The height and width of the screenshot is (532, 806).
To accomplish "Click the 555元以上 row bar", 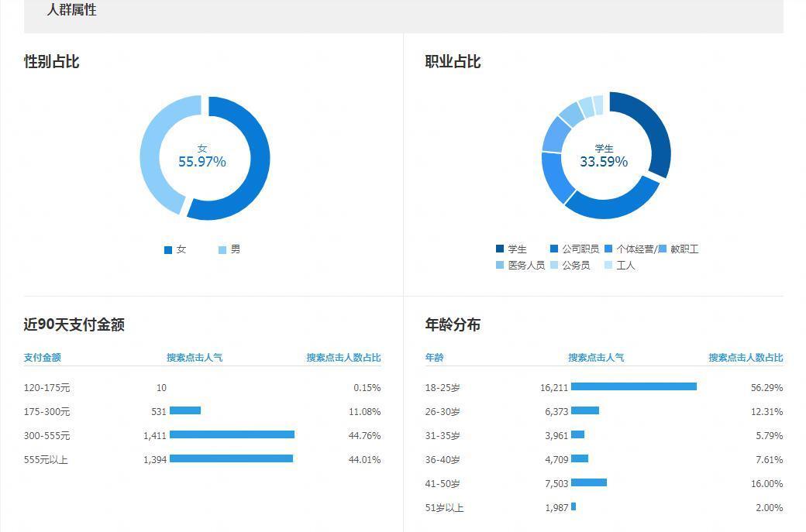I will point(231,459).
